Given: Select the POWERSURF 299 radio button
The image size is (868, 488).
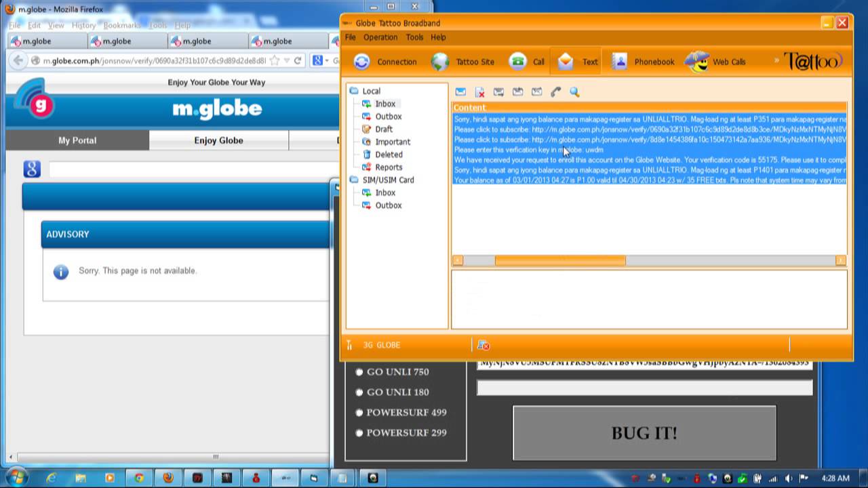Looking at the screenshot, I should point(359,432).
